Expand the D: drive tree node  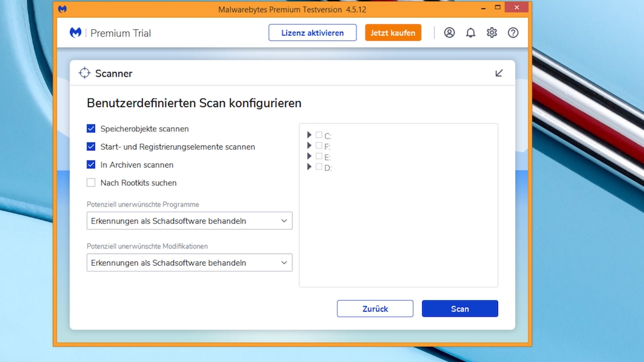[309, 167]
